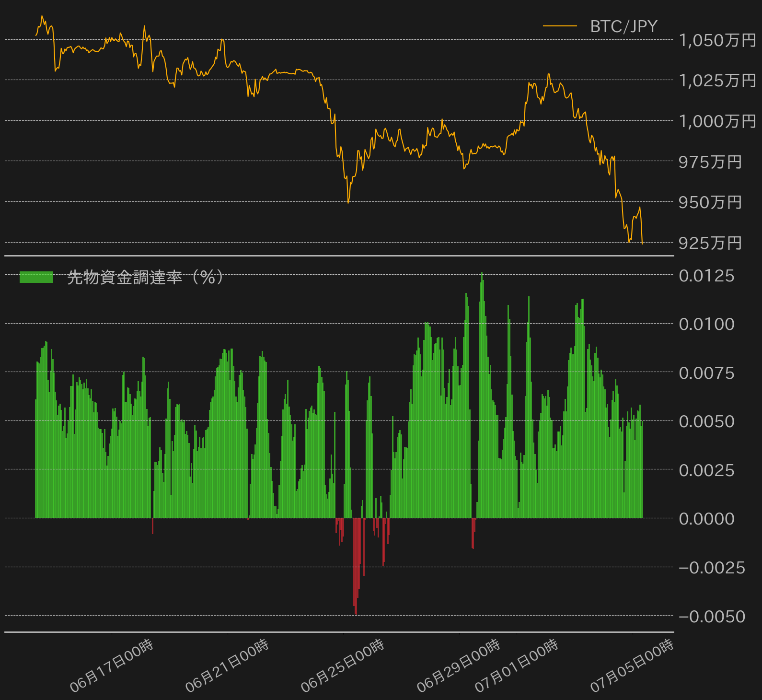Click the 06月25日00時 date tick label
Image resolution: width=762 pixels, height=700 pixels.
click(343, 666)
